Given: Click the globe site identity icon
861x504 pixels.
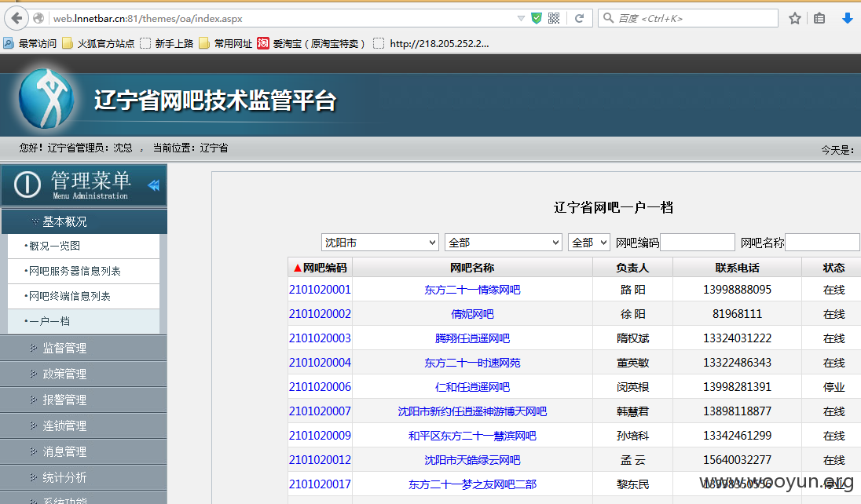Looking at the screenshot, I should pyautogui.click(x=38, y=18).
